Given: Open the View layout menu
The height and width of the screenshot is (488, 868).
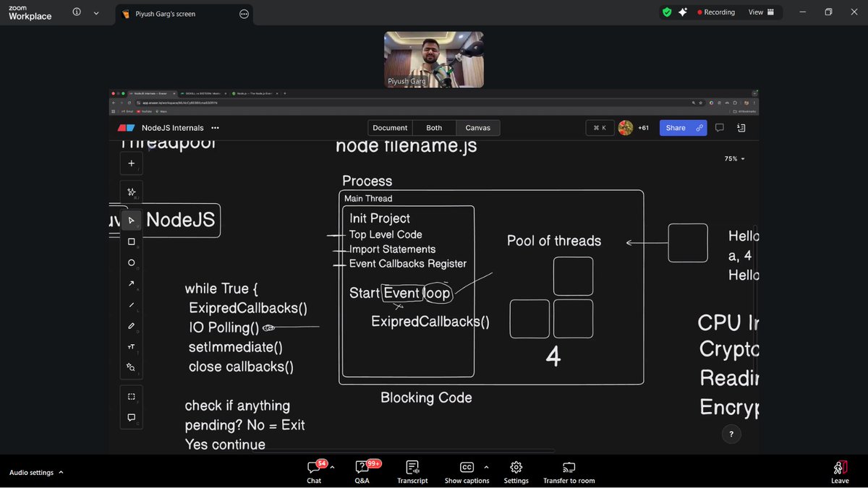Looking at the screenshot, I should [x=761, y=12].
